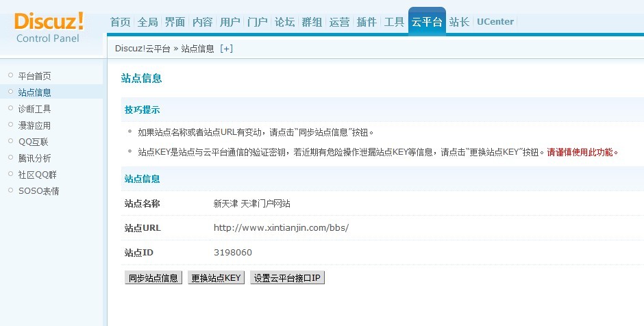Open 漫游应用 in sidebar

tap(35, 125)
